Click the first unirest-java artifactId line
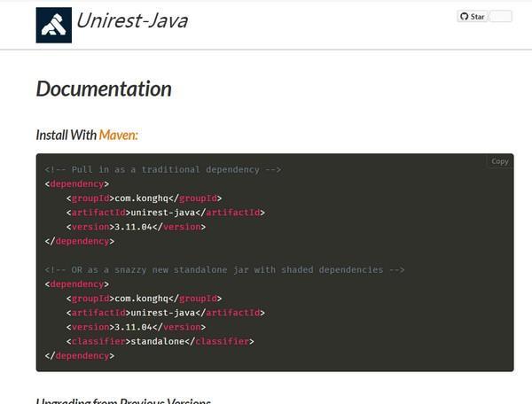 click(x=166, y=213)
